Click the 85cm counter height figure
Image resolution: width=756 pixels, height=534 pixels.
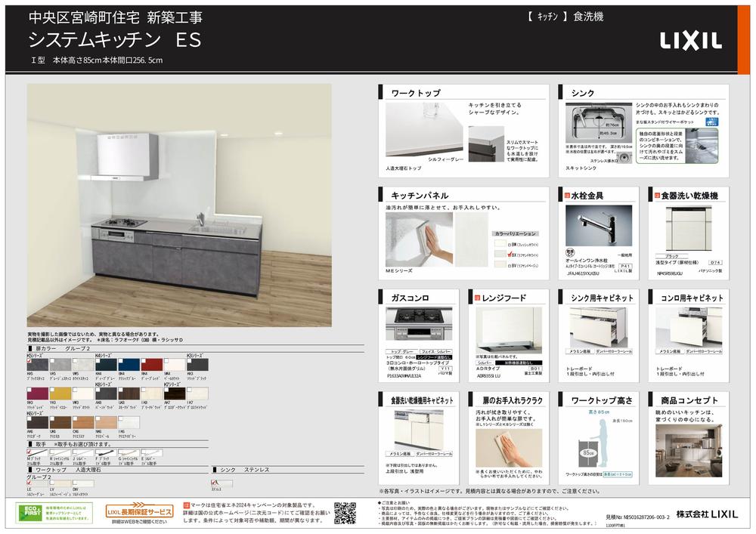(587, 453)
